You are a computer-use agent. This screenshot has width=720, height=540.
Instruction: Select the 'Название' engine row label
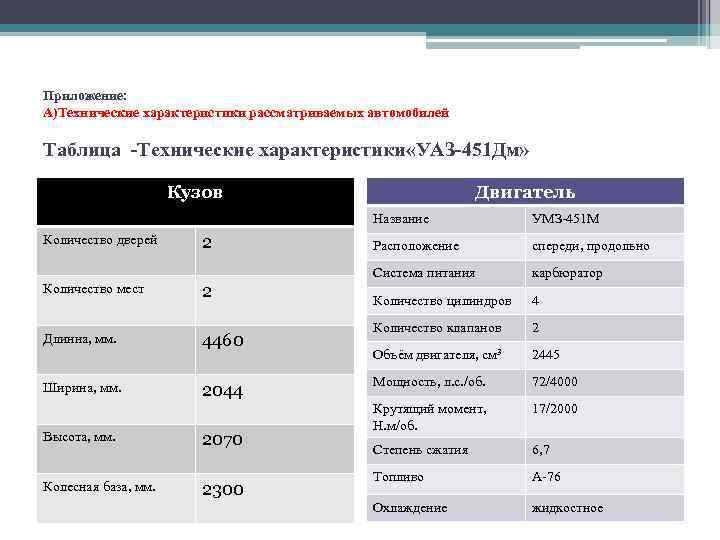click(401, 219)
